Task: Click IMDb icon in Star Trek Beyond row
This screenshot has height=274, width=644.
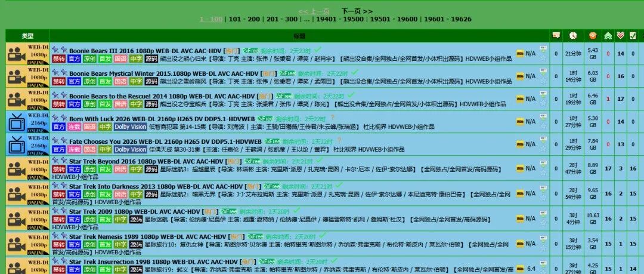Action: 520,168
